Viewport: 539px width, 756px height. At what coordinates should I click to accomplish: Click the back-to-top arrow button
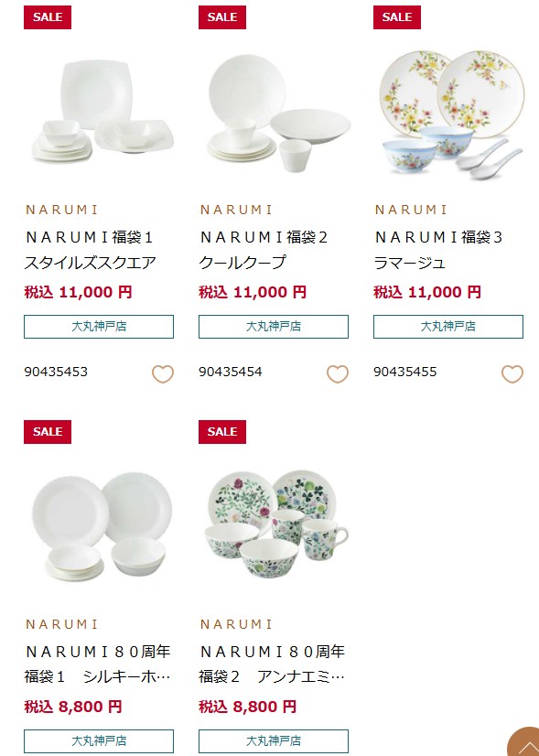523,742
